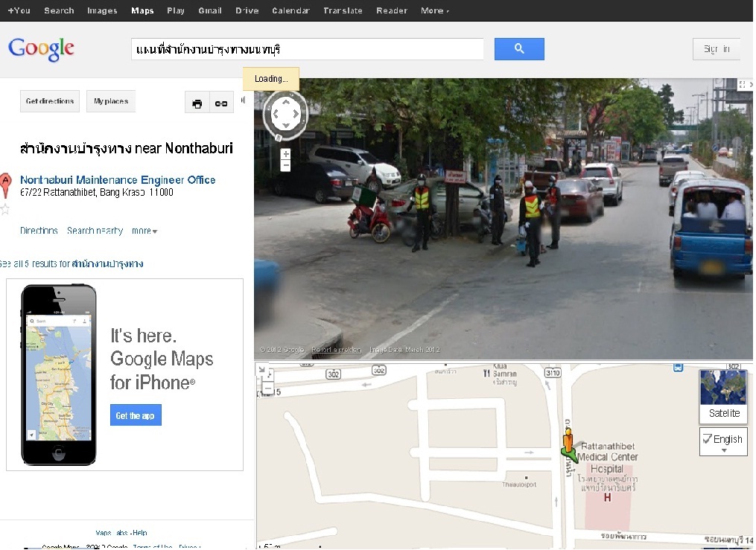Image resolution: width=756 pixels, height=550 pixels.
Task: Open Drive in the top bar
Action: coord(247,10)
